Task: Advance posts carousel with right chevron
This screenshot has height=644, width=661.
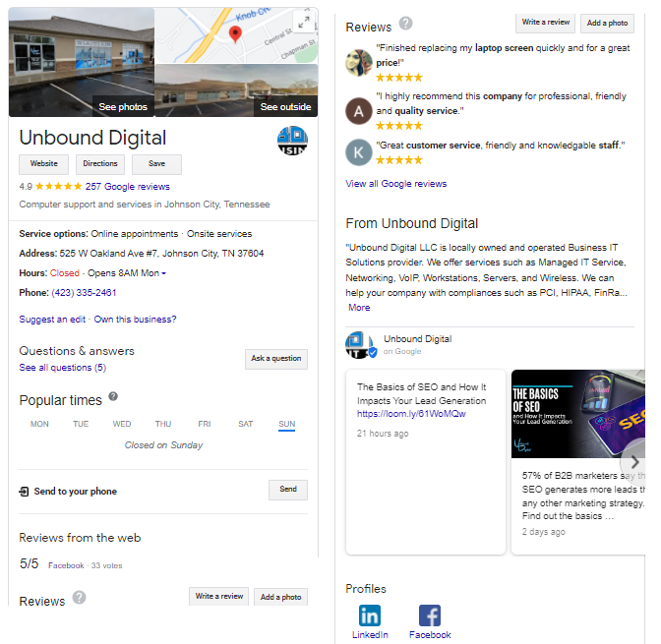Action: 634,462
